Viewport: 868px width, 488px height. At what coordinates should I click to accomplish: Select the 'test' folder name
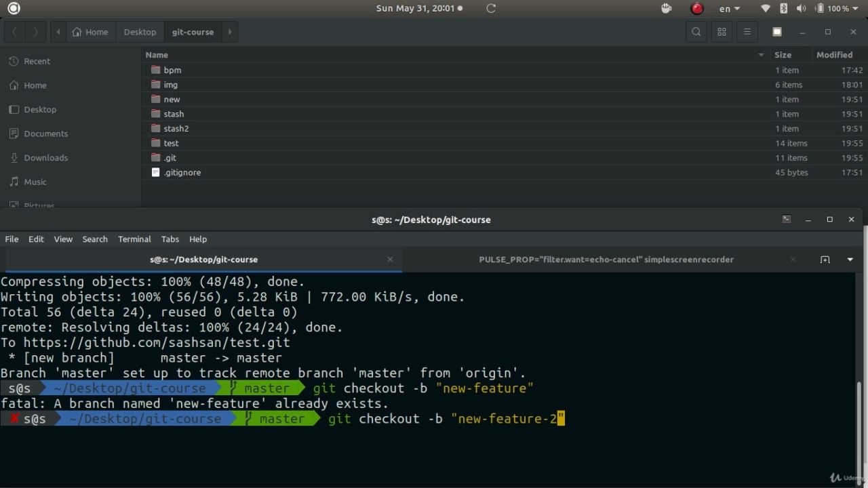tap(171, 143)
